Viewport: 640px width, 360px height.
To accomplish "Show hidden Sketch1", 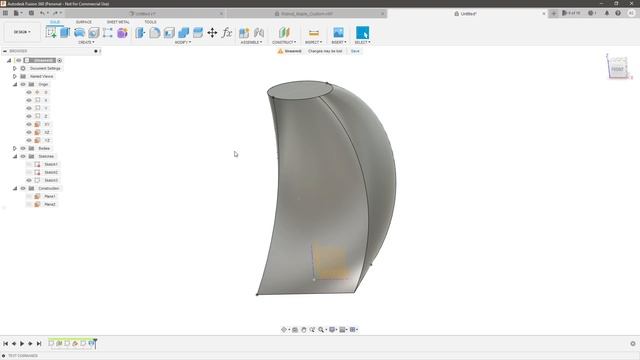I will pyautogui.click(x=29, y=164).
